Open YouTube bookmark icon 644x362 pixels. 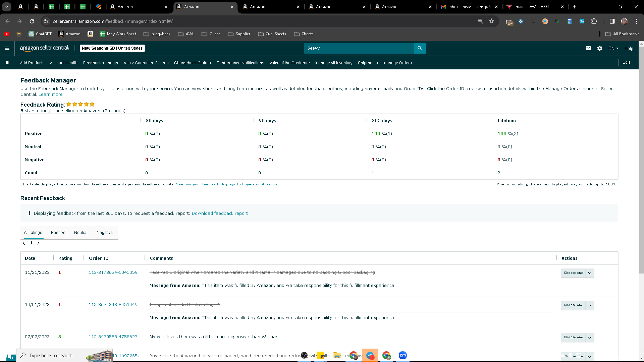(7, 34)
